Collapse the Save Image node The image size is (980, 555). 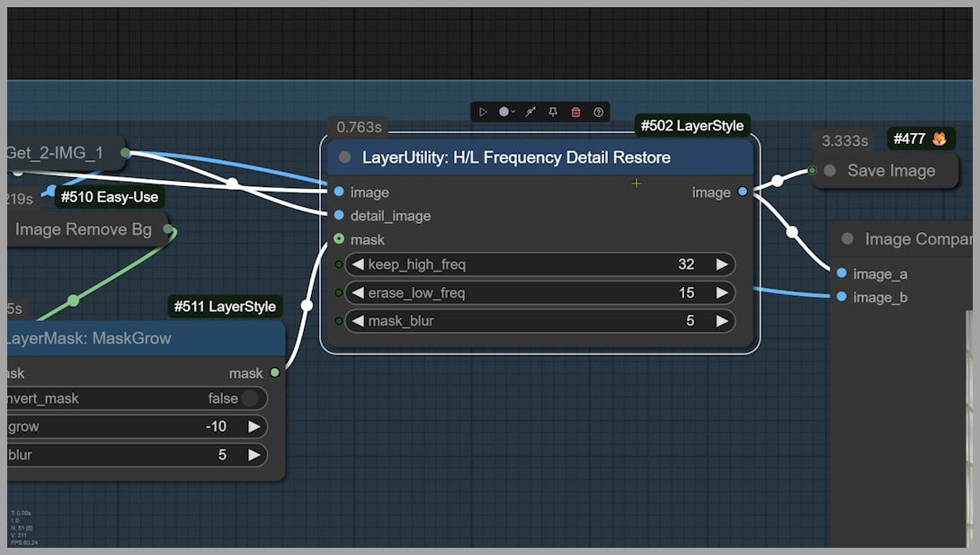coord(830,171)
